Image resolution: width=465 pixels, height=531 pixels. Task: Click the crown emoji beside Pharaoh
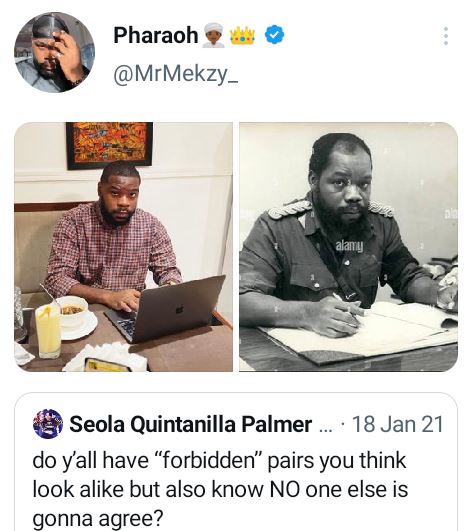coord(242,35)
